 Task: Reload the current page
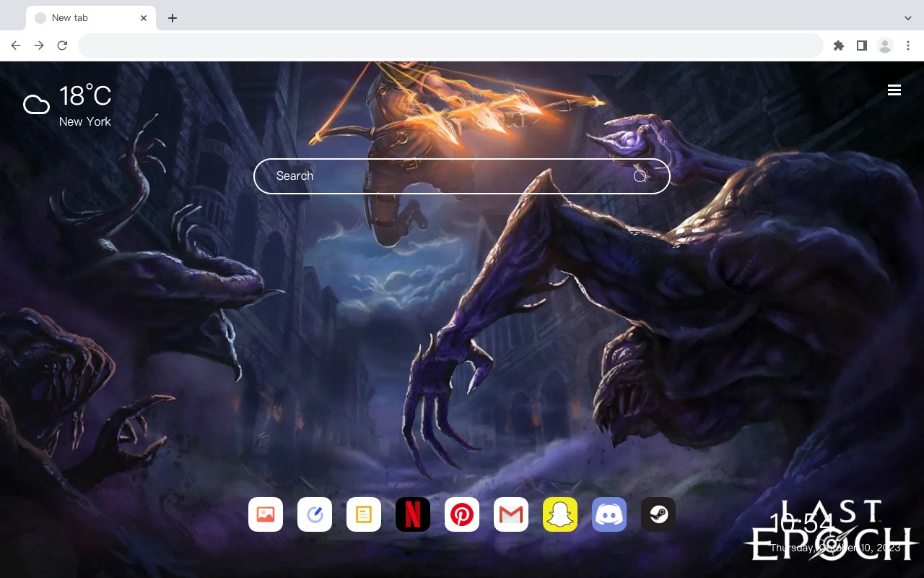pyautogui.click(x=62, y=46)
